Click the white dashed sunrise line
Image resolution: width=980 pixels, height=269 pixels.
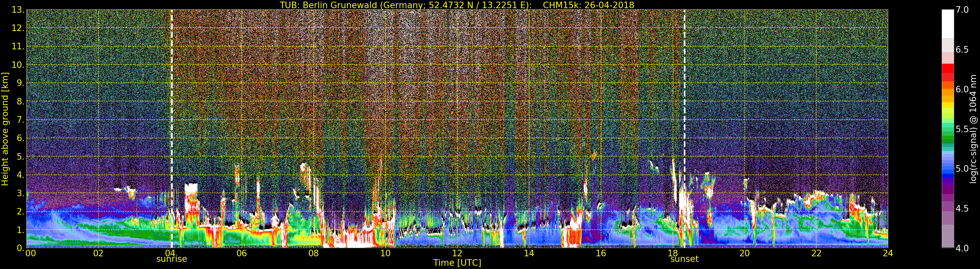[171, 114]
